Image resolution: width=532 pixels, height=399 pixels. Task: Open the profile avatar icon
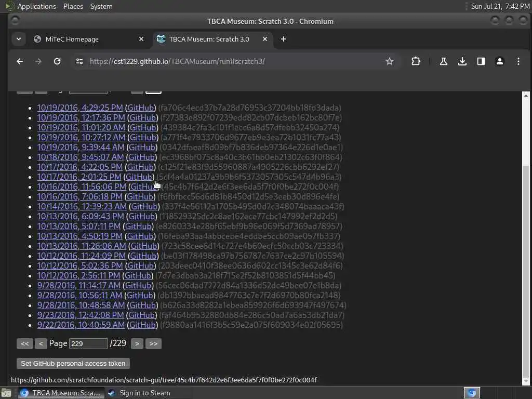(x=499, y=61)
